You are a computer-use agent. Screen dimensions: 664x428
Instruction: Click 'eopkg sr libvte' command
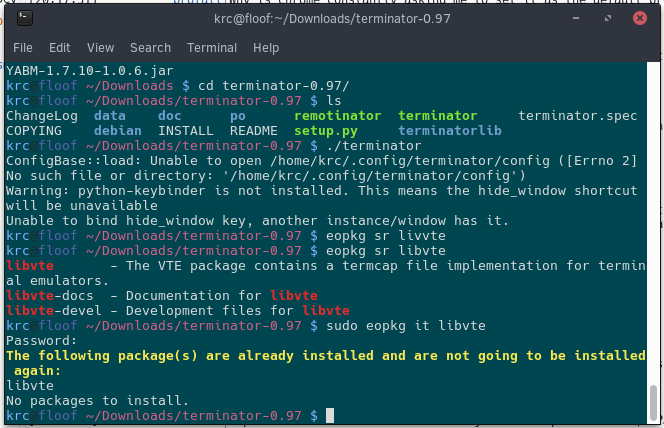(386, 251)
